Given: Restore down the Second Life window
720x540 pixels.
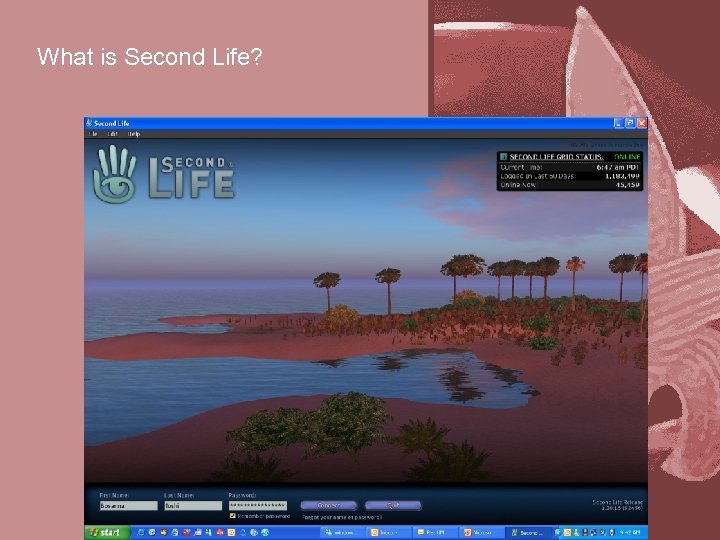Looking at the screenshot, I should 630,123.
